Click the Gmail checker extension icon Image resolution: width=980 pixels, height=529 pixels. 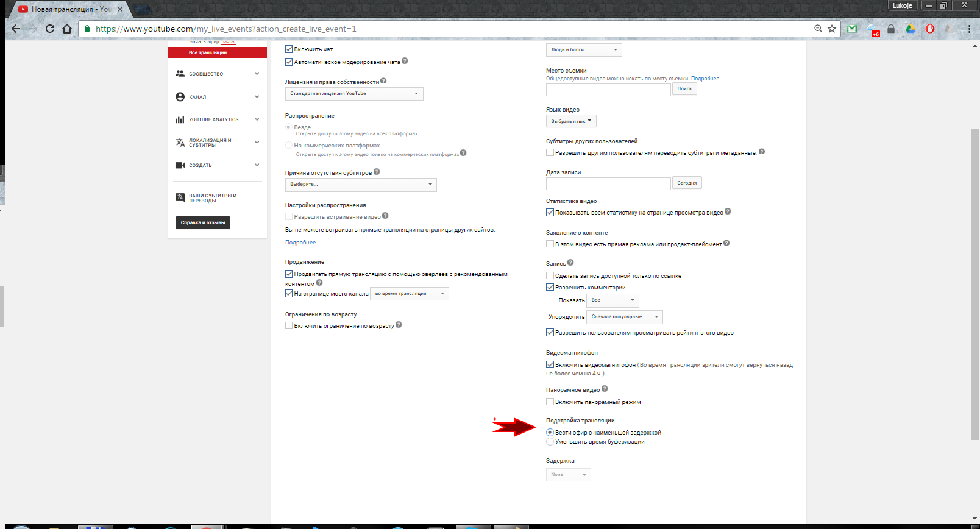coord(852,29)
